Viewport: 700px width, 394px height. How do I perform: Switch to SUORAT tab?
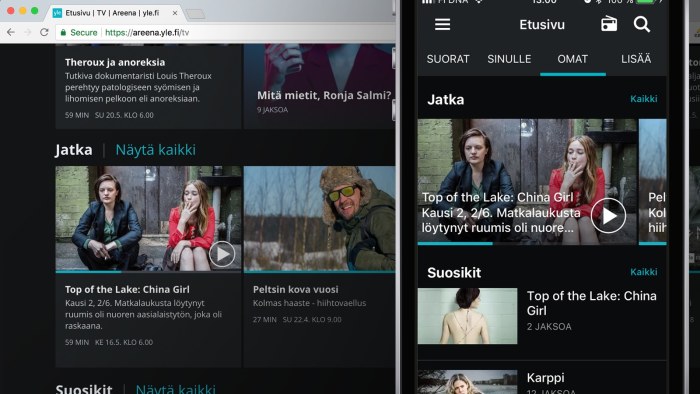tap(448, 59)
